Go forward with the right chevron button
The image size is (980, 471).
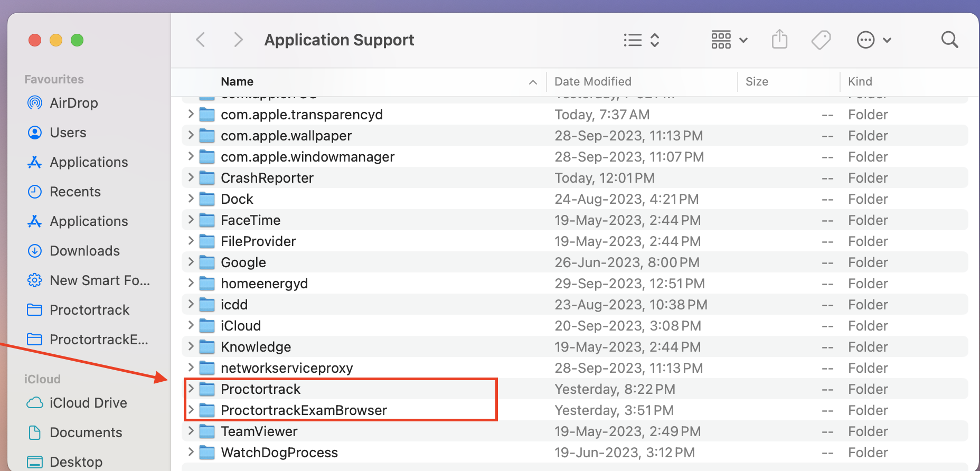[x=238, y=40]
